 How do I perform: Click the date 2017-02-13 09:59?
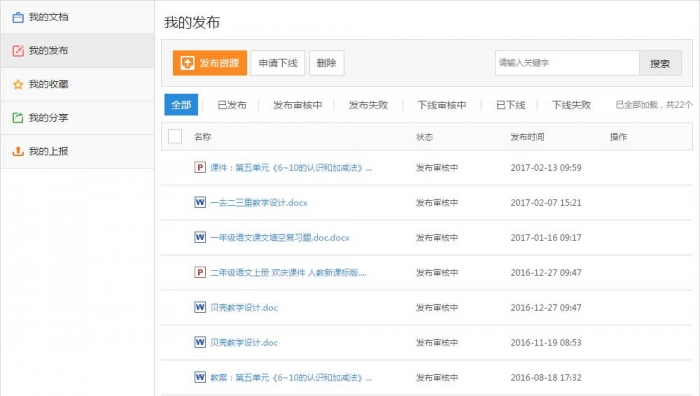click(546, 167)
